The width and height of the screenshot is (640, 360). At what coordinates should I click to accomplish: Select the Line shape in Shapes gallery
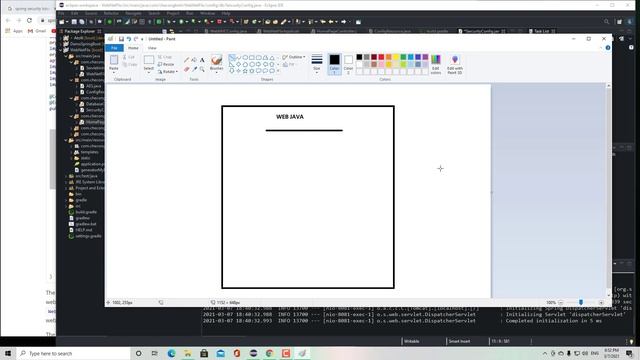coord(232,58)
